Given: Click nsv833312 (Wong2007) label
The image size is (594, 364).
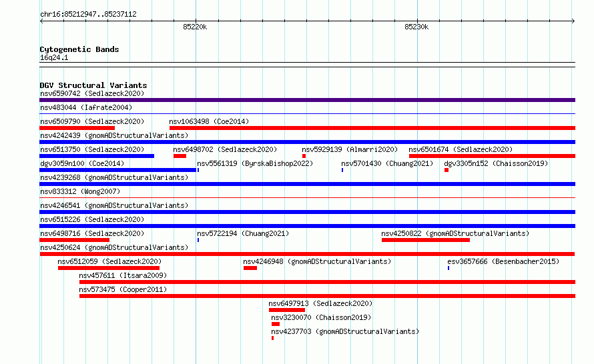Looking at the screenshot, I should pos(80,191).
